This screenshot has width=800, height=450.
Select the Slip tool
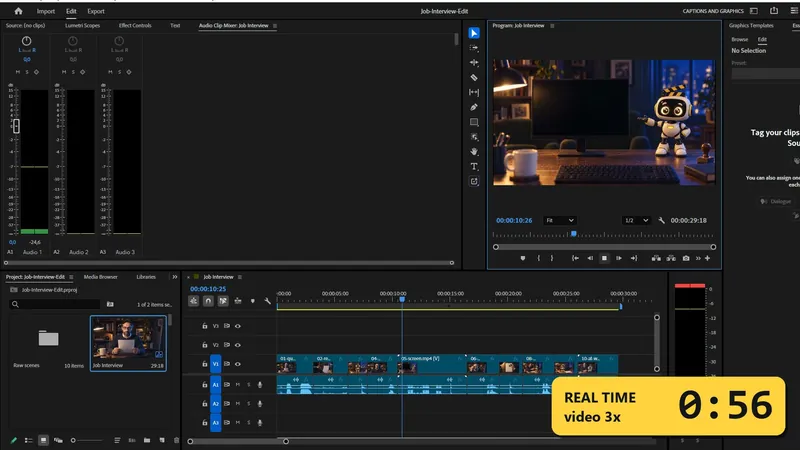tap(474, 92)
